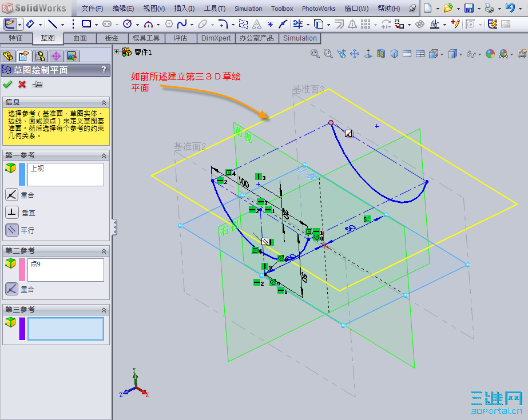Click the New document icon
528x420 pixels.
coord(428,8)
